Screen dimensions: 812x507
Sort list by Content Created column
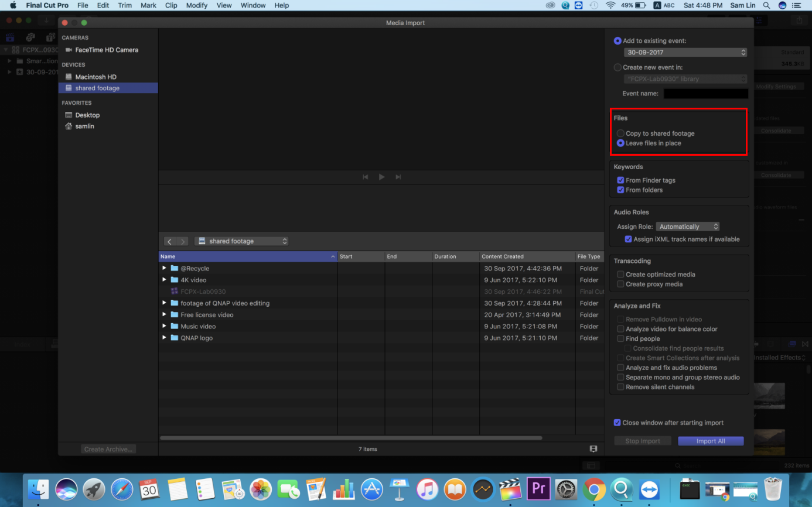(527, 256)
